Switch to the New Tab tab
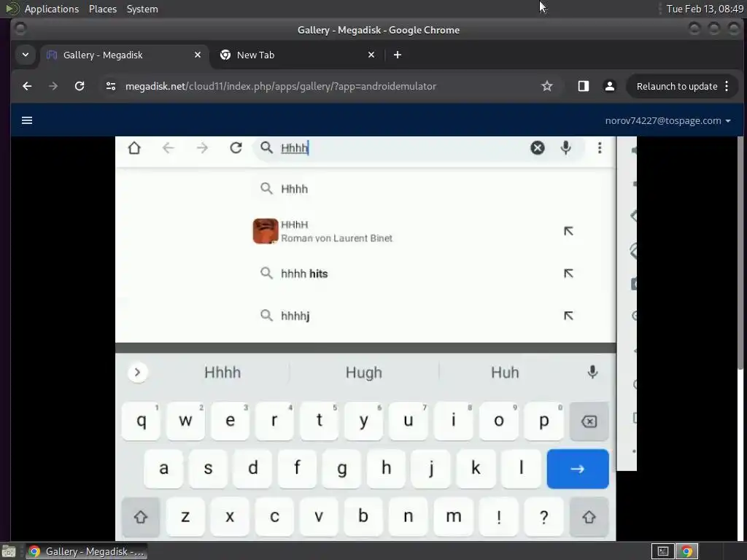Image resolution: width=747 pixels, height=560 pixels. (298, 55)
